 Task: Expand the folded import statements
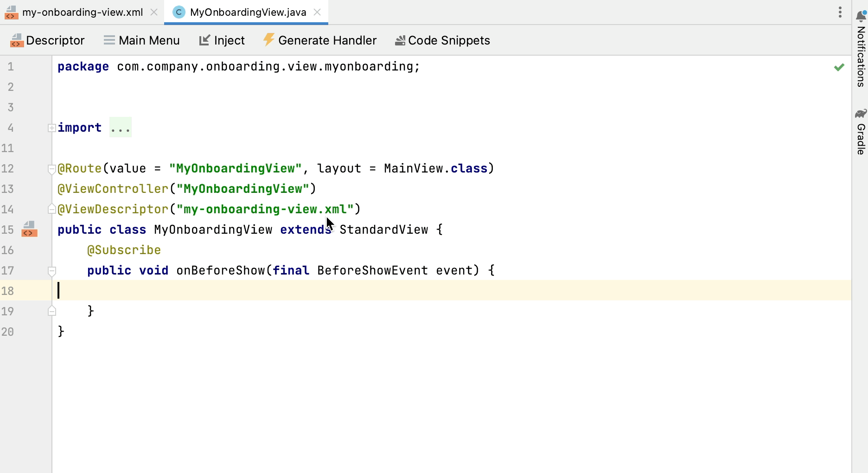(x=52, y=128)
